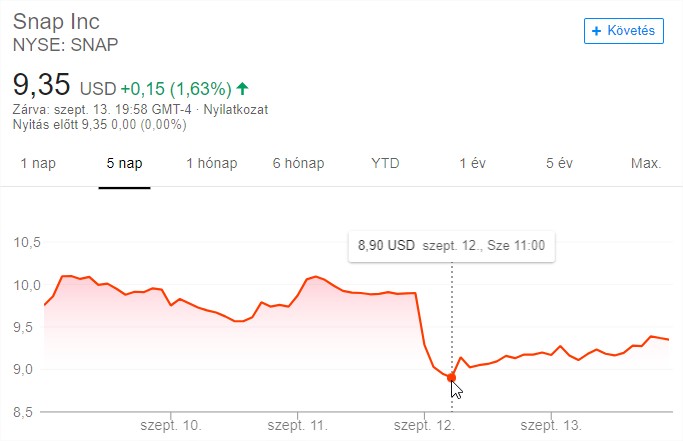Switch to the 1 nap tab
Screen dimensions: 683x441
coord(38,163)
